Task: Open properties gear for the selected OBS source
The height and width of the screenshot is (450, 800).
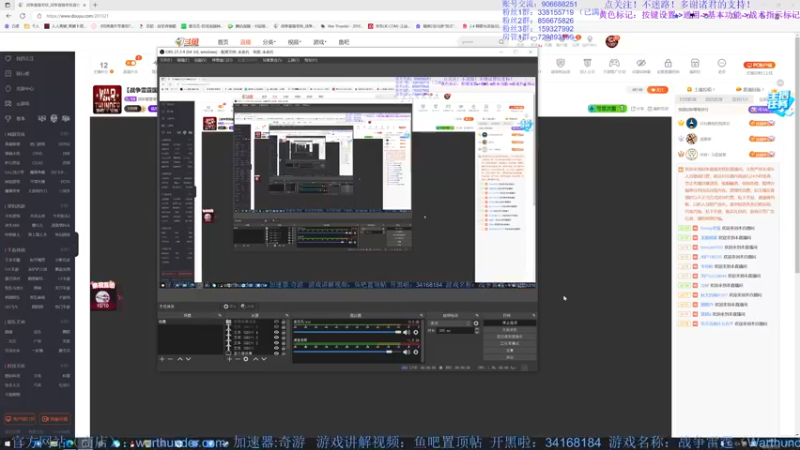Action: (246, 359)
